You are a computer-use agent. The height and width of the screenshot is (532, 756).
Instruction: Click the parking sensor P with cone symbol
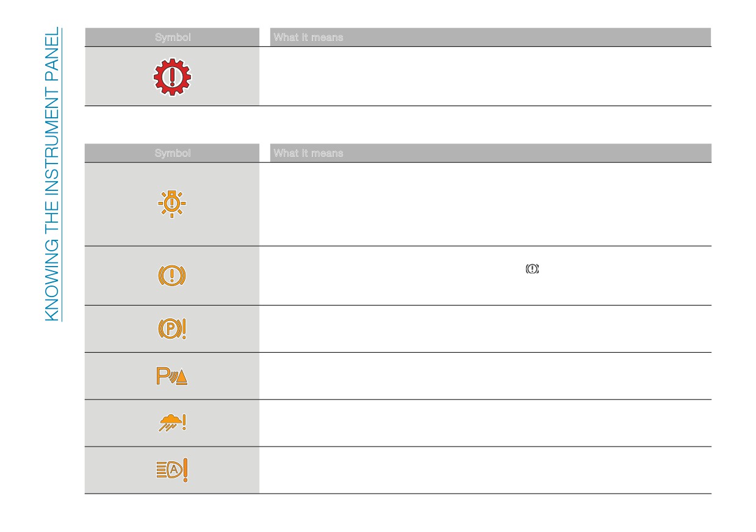click(x=172, y=376)
